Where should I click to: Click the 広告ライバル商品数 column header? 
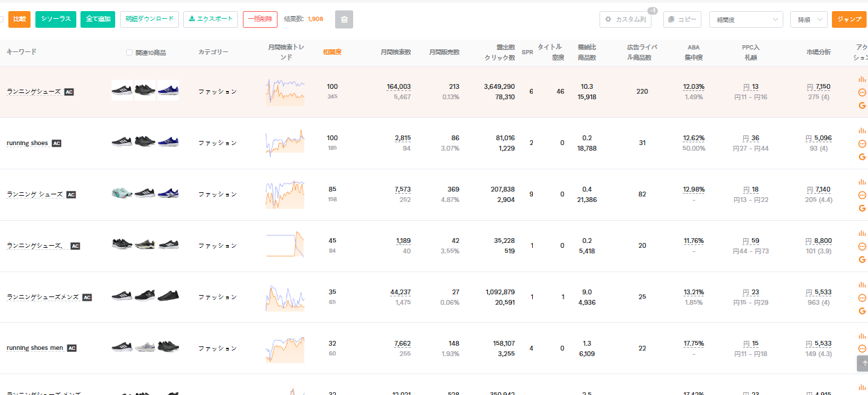[642, 52]
